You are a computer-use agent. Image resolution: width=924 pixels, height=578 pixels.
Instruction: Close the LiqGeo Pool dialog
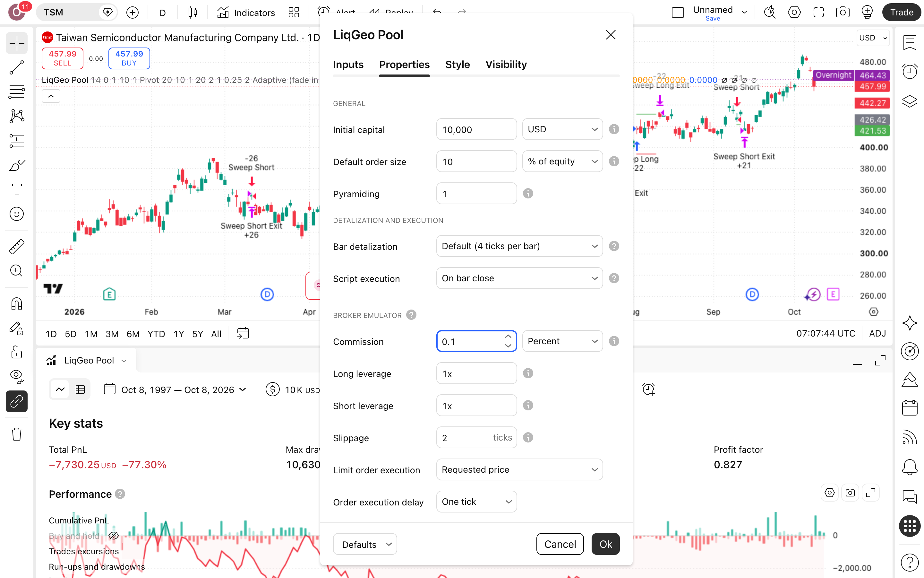pos(611,35)
